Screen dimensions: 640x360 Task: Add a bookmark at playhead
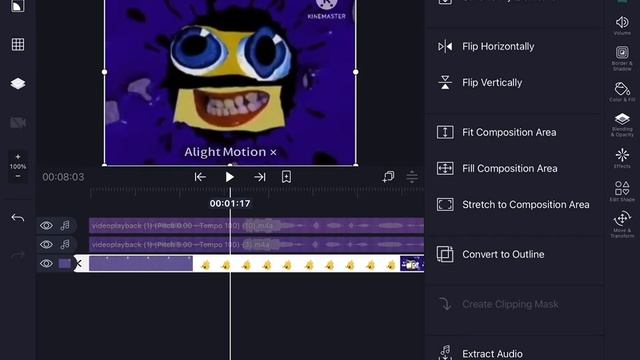tap(287, 177)
